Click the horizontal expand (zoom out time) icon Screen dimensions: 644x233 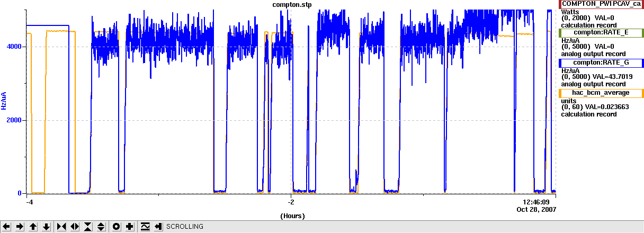point(75,227)
